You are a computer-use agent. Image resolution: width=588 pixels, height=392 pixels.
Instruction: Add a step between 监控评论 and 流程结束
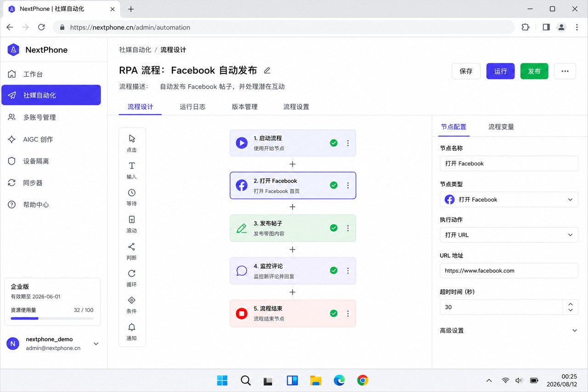293,292
